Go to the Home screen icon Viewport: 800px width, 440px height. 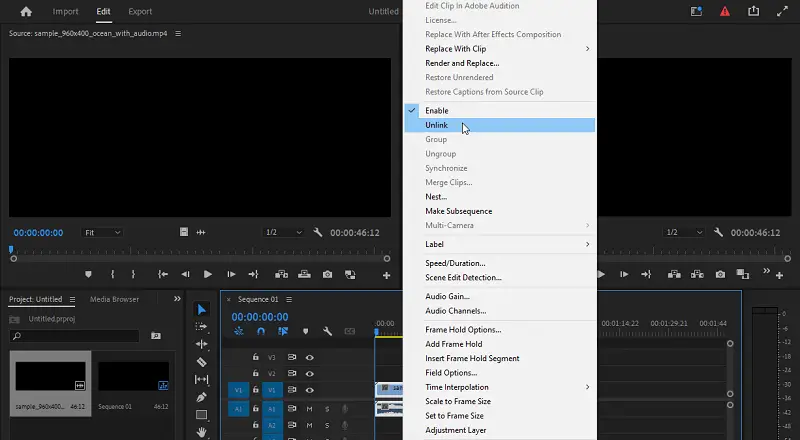(26, 11)
